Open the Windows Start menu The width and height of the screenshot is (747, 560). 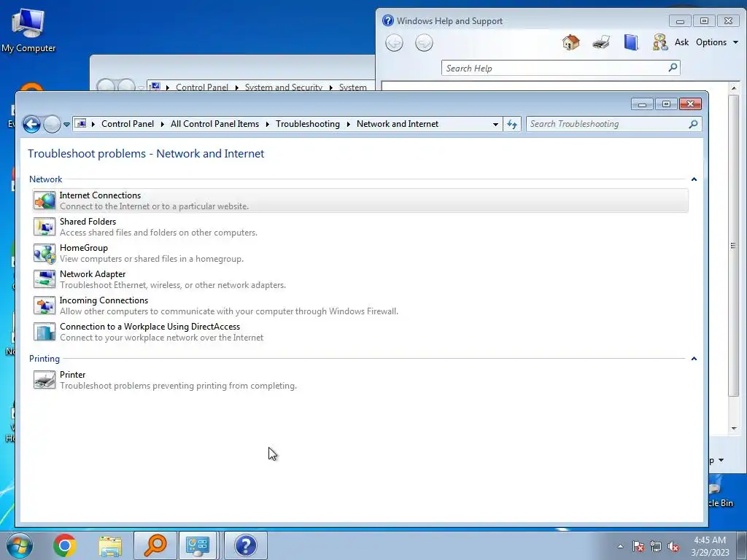[x=19, y=545]
